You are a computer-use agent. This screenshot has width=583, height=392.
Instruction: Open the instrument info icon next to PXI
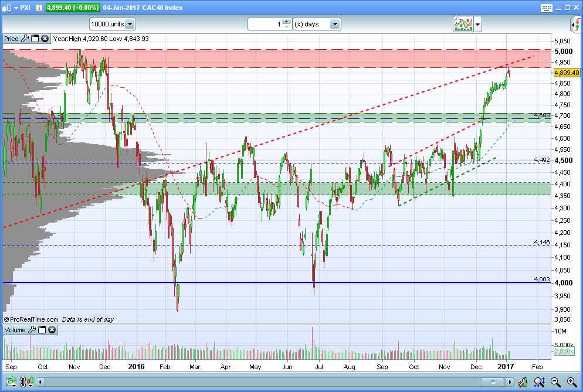(x=39, y=8)
